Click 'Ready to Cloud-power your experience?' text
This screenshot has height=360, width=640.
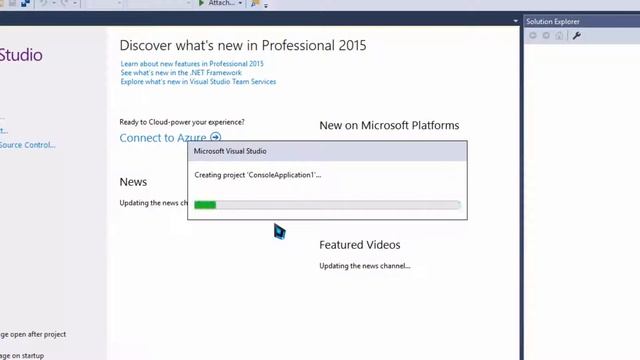click(x=182, y=122)
